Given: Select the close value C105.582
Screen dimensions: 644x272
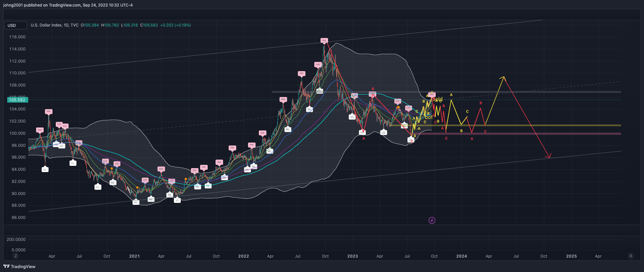Looking at the screenshot, I should click(x=149, y=25).
